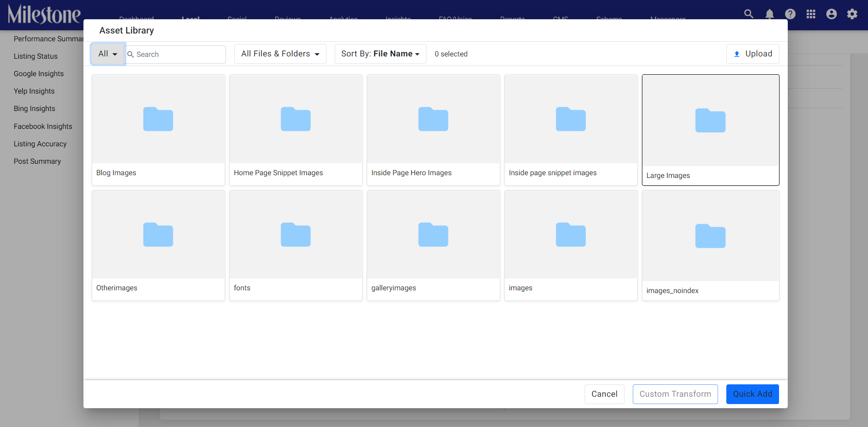Click the Cancel button

point(604,394)
